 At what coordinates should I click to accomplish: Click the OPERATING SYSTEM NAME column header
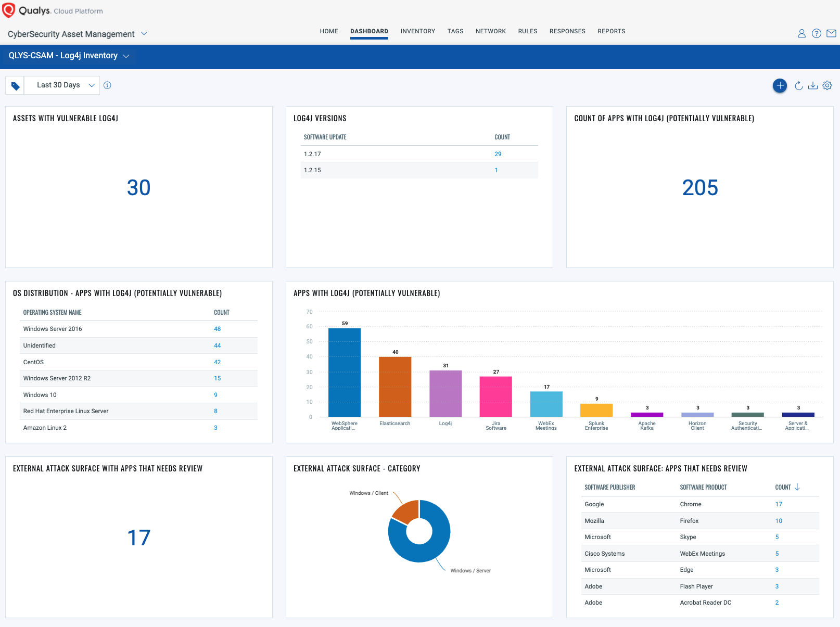(x=52, y=313)
